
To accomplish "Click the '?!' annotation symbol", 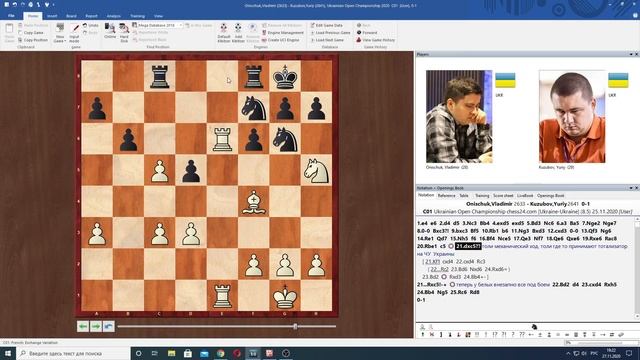I will coord(504,335).
